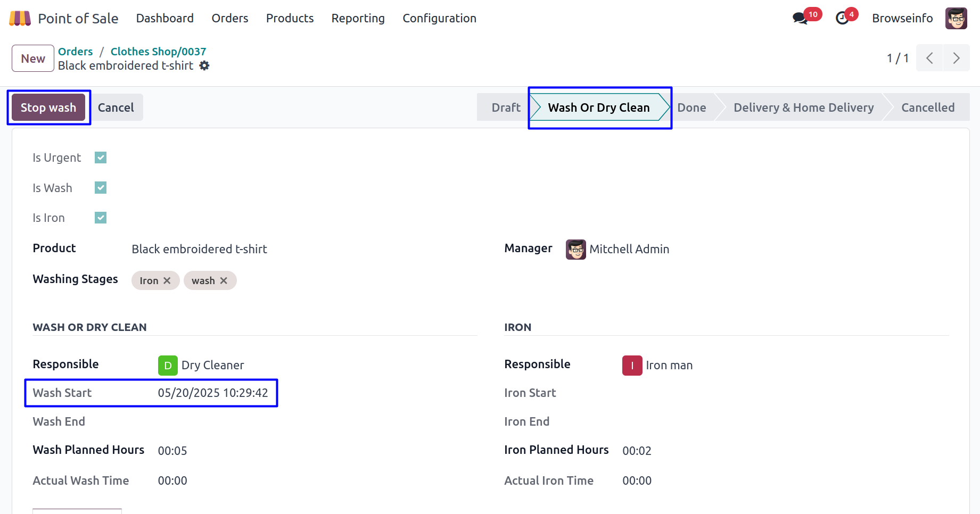Go to previous record arrow
Image resolution: width=980 pixels, height=514 pixels.
coord(929,58)
